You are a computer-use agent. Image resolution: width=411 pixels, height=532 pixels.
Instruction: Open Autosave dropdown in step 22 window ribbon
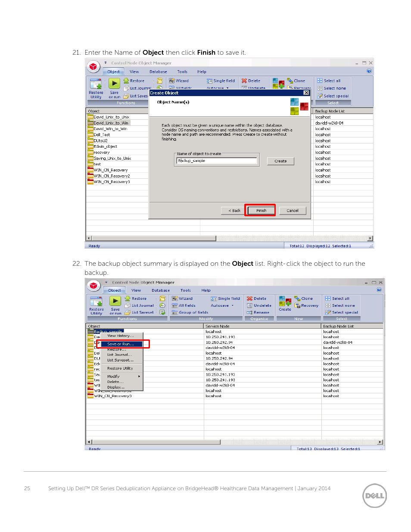coord(222,305)
